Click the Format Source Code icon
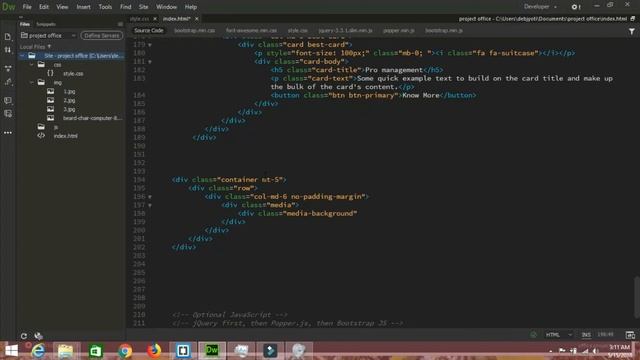 pos(8,82)
